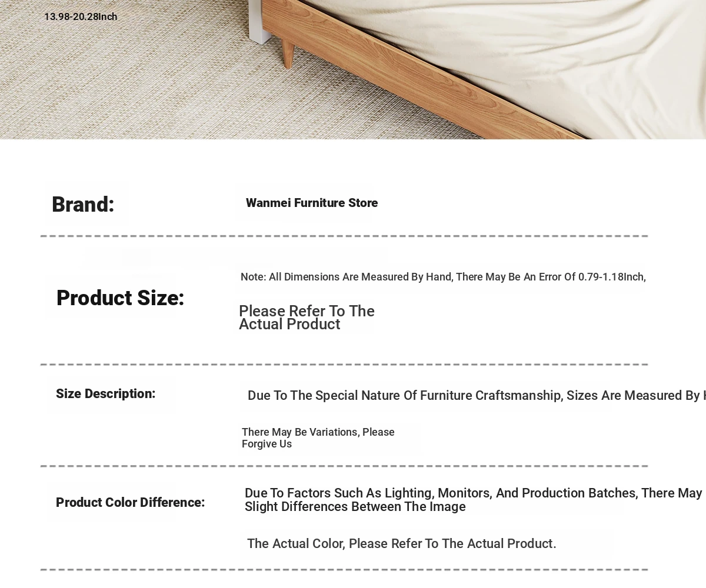Click The Actual Color, Please Refer text
The image size is (706, 588).
(402, 544)
